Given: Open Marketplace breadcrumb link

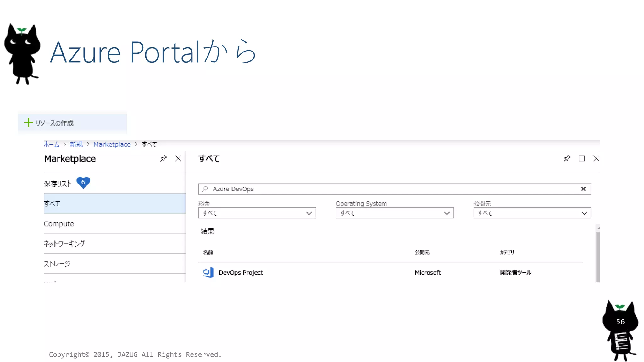Looking at the screenshot, I should [x=112, y=144].
